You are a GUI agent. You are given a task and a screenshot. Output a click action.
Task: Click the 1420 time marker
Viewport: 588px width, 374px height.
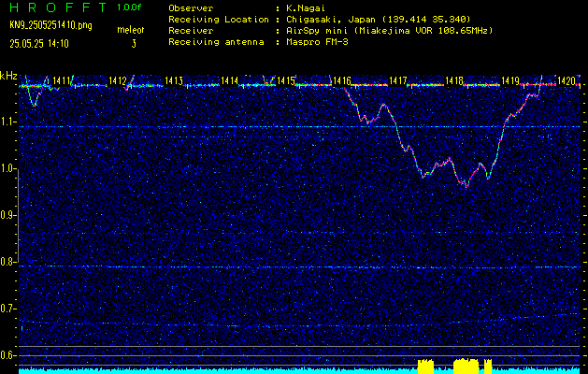(x=566, y=80)
